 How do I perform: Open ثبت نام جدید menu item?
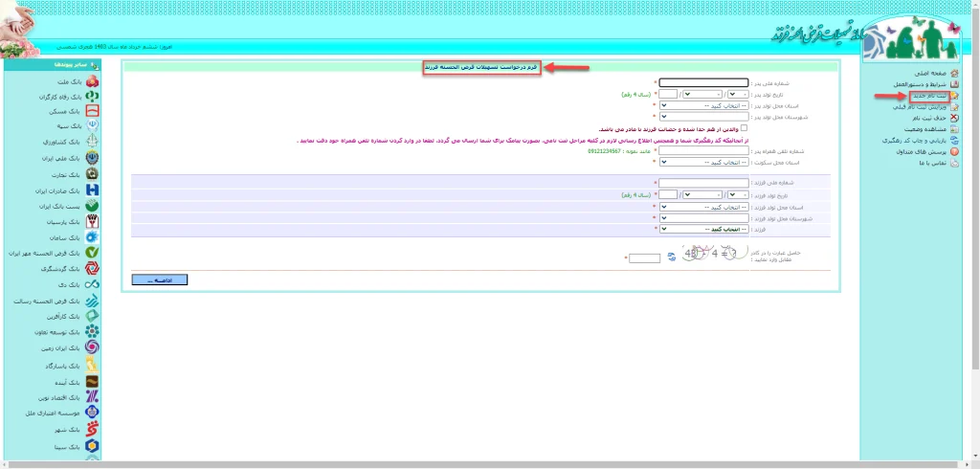pos(929,96)
